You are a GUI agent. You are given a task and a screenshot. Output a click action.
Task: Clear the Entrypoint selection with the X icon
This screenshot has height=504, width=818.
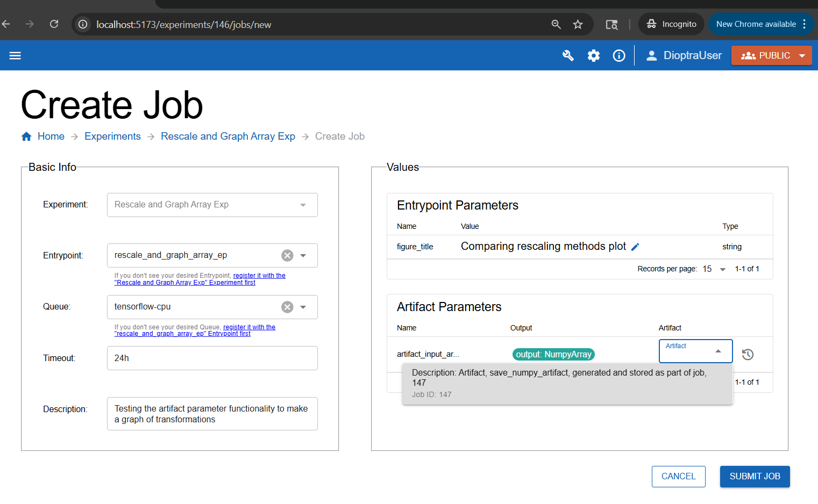point(287,255)
